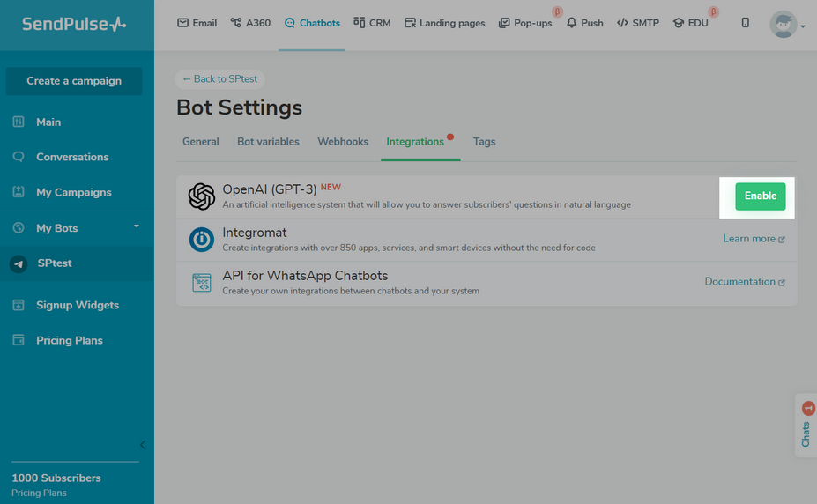Open the Pop-ups section
The image size is (817, 504).
(525, 23)
